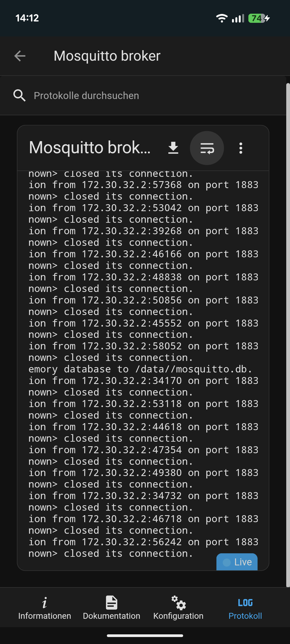Tap the battery indicator in status bar
Image resolution: width=290 pixels, height=644 pixels.
point(257,18)
